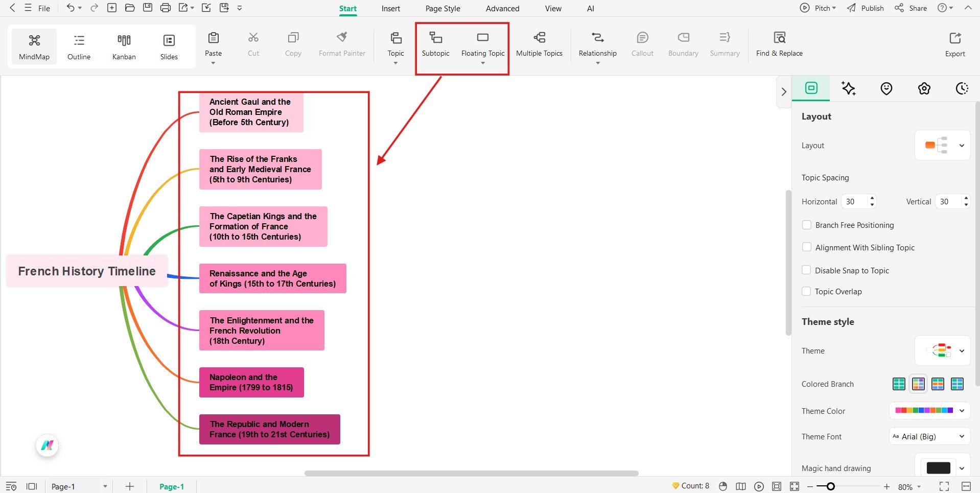
Task: Click the Napoleon and the Empire topic
Action: tap(251, 382)
